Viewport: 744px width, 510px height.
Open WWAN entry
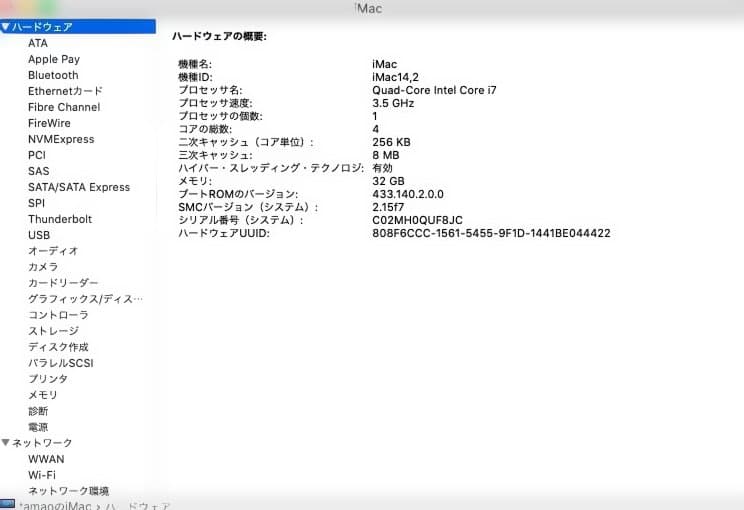[x=46, y=459]
